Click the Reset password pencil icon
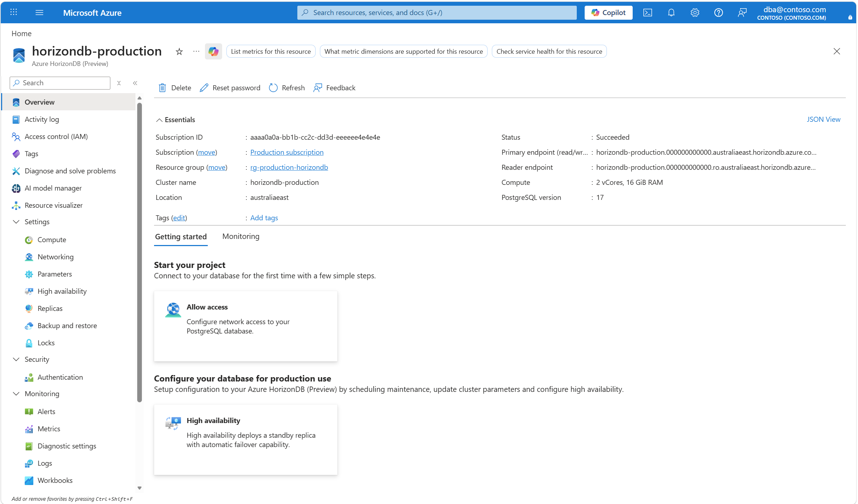Image resolution: width=858 pixels, height=504 pixels. (x=204, y=88)
